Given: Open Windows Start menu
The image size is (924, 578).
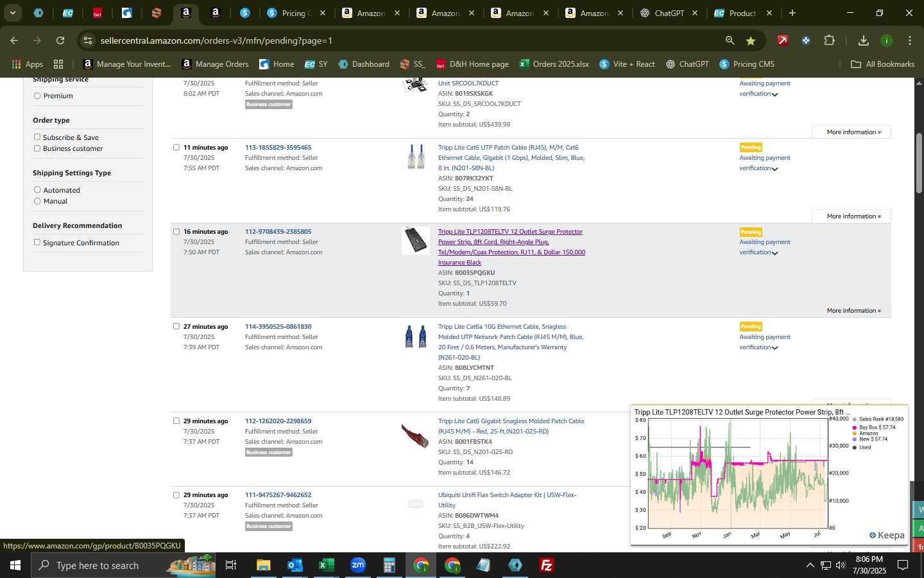Looking at the screenshot, I should click(15, 565).
